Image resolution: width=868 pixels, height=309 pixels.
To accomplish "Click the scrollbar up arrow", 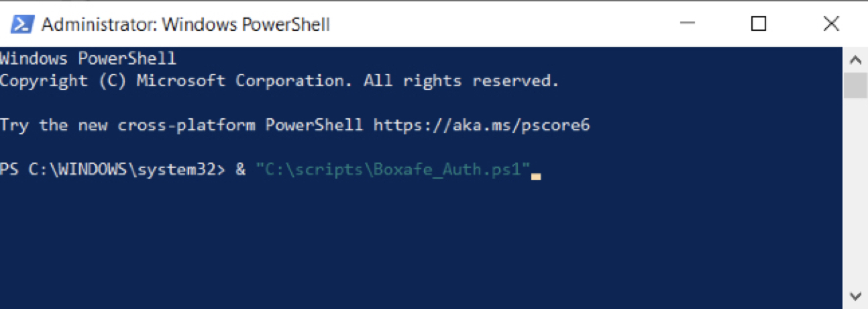I will coord(855,60).
